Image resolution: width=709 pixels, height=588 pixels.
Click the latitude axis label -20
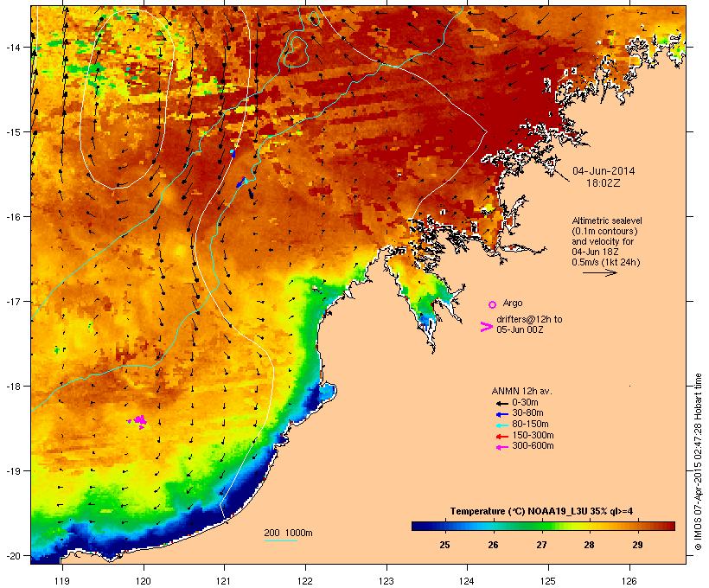pyautogui.click(x=13, y=556)
